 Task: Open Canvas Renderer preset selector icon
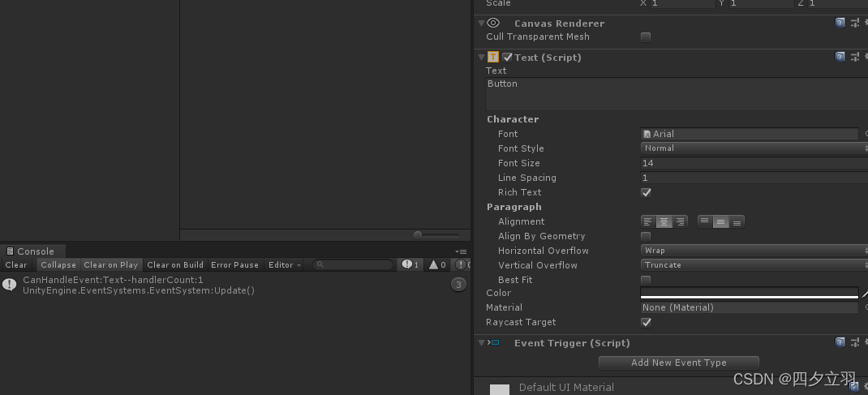coord(855,23)
